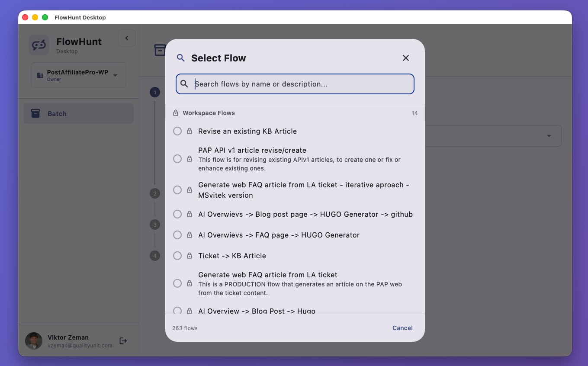
Task: Click the magnifier icon beside the Select Flow title
Action: click(x=180, y=58)
